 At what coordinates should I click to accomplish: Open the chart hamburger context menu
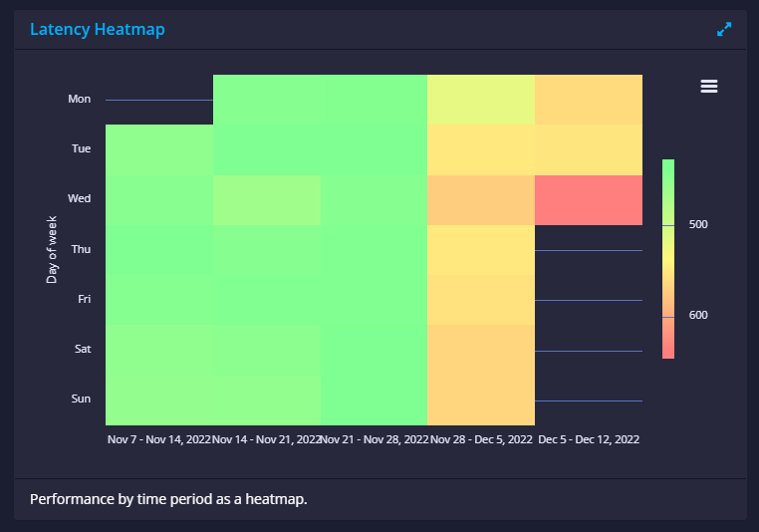click(x=708, y=86)
